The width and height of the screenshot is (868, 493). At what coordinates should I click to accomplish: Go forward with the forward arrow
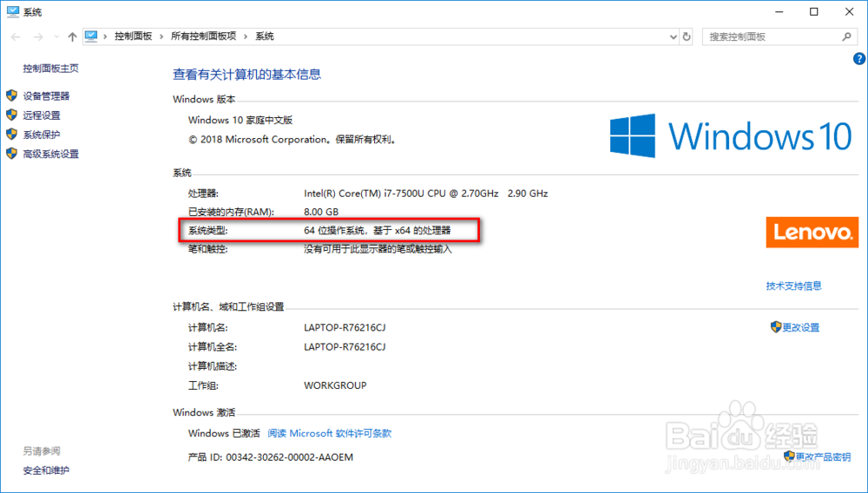[37, 36]
